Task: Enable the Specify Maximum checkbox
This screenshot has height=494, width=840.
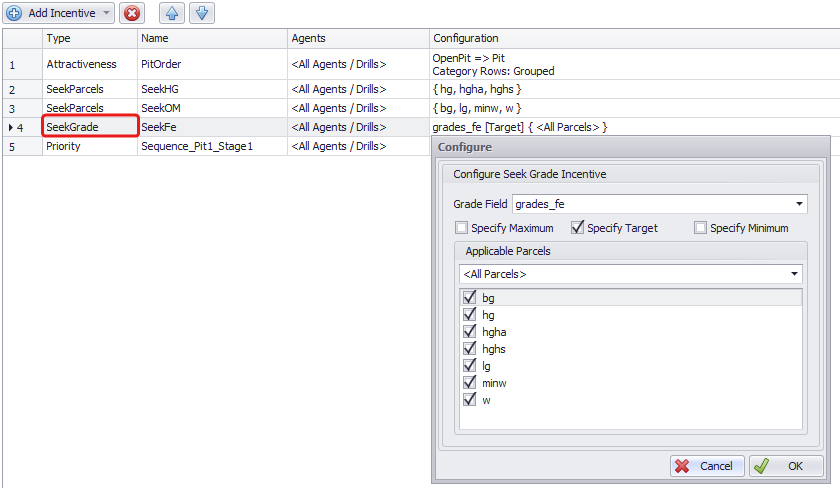Action: (x=461, y=228)
